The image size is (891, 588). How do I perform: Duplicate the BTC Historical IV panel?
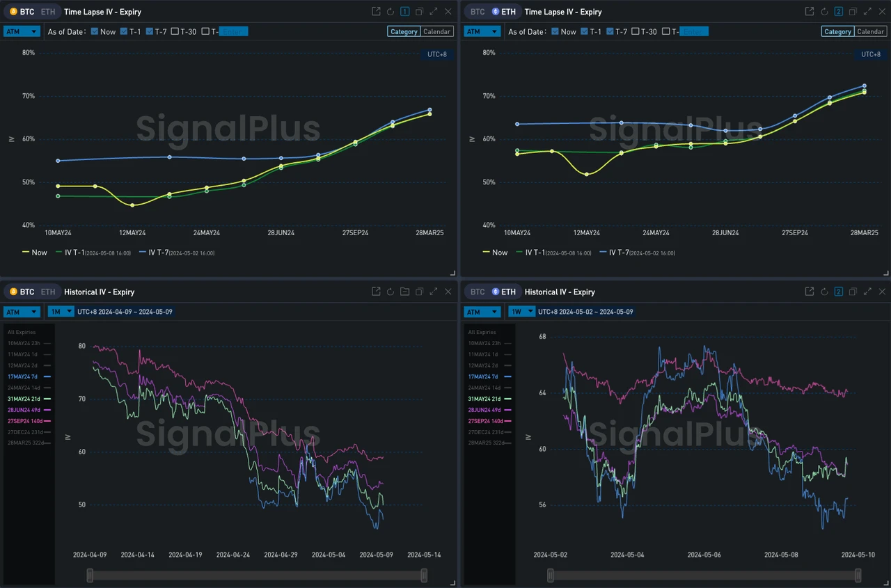point(419,292)
